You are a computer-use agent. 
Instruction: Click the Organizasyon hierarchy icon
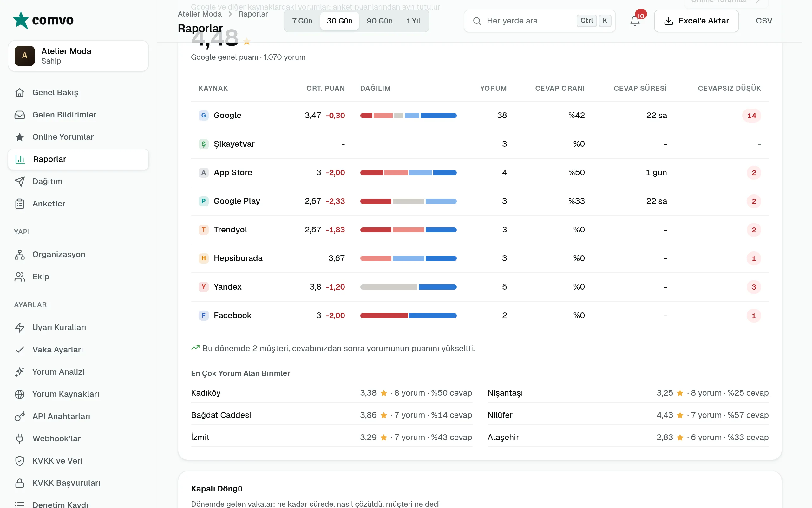pos(20,254)
